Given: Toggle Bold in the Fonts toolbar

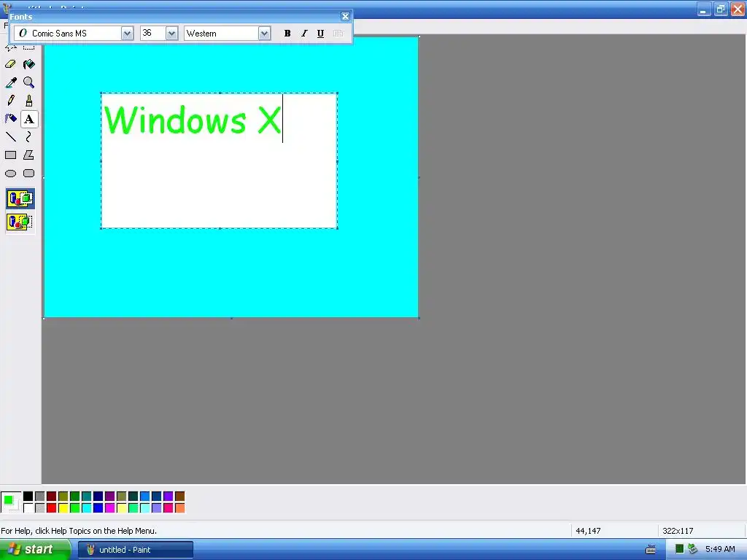Looking at the screenshot, I should pos(287,34).
